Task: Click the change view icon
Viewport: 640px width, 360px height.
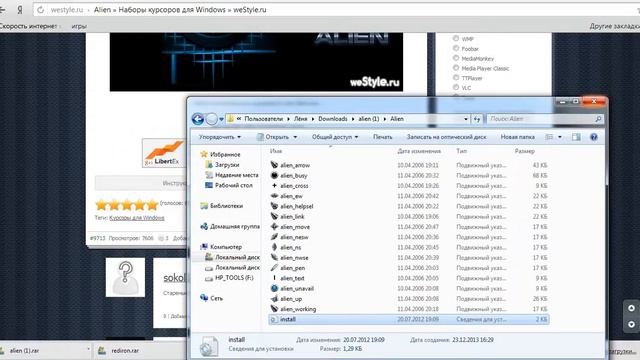Action: point(549,137)
